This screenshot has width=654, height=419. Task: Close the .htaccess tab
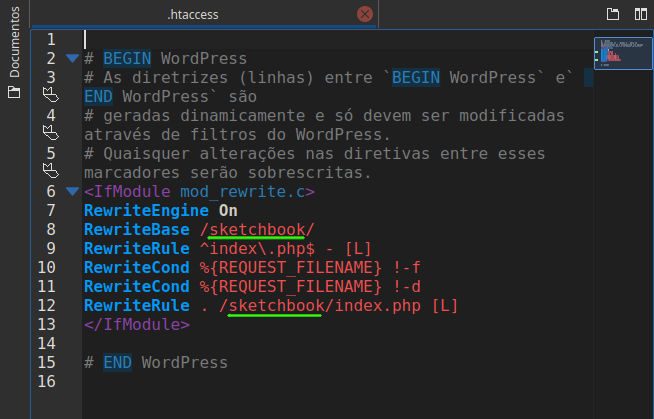(x=364, y=14)
